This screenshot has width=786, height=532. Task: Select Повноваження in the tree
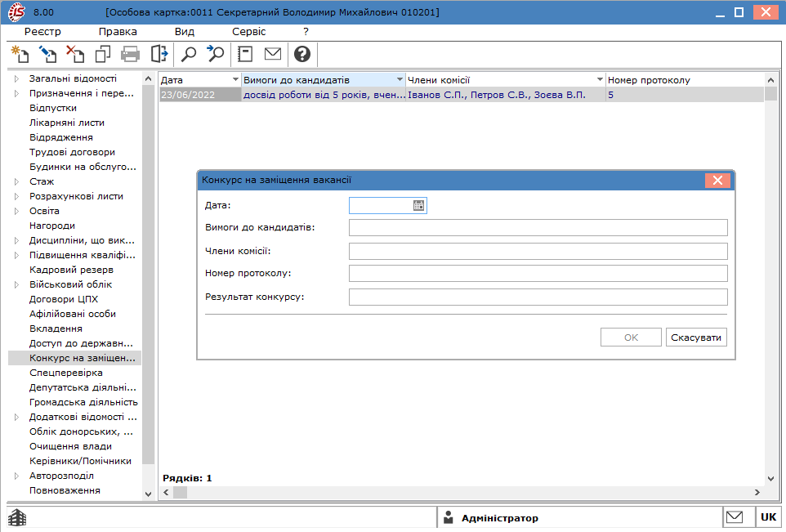click(x=65, y=490)
